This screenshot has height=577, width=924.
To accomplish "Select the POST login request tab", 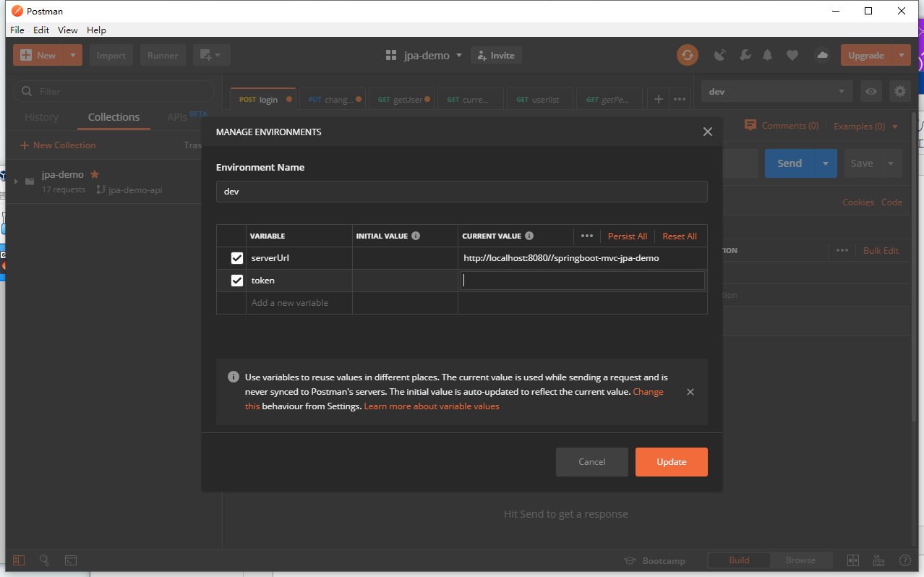I will coord(265,99).
